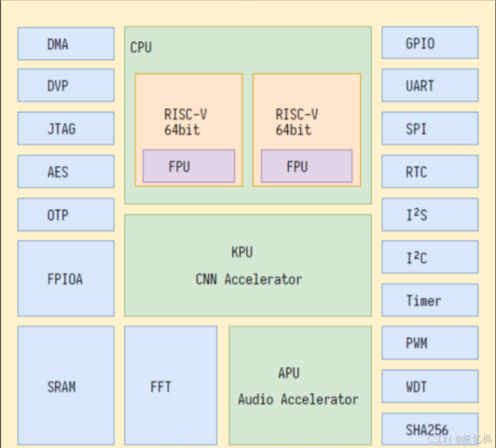This screenshot has height=448, width=496.
Task: Select the GPIO block
Action: pos(430,43)
